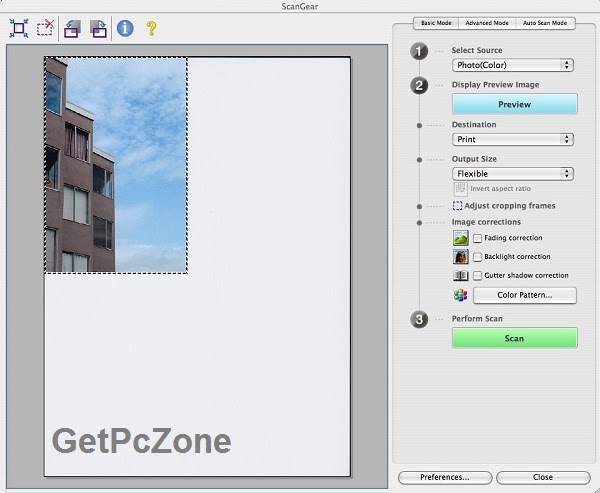Click the Gutter shadow correction book icon

(x=461, y=275)
